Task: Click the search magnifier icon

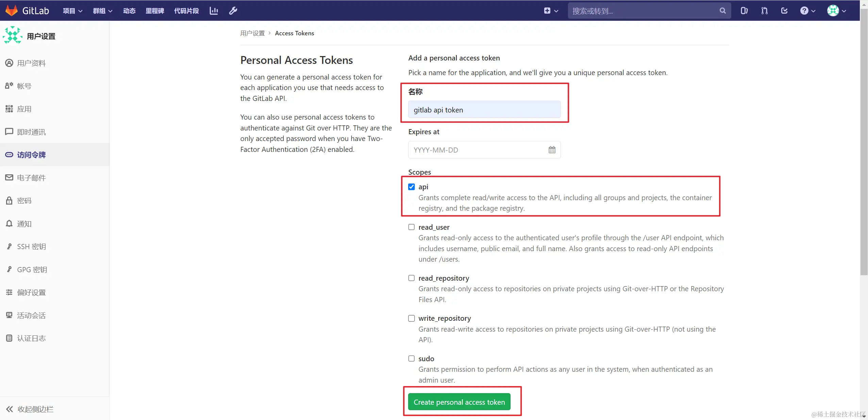Action: point(722,11)
